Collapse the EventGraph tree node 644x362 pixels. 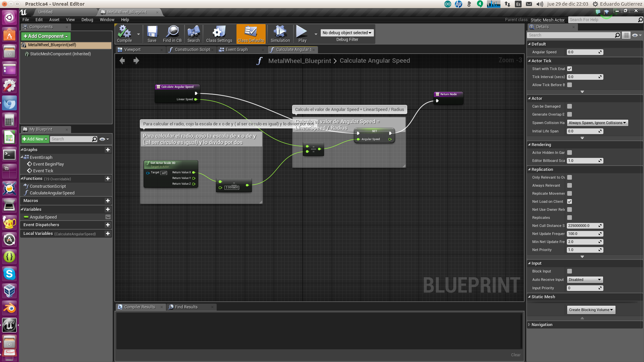pyautogui.click(x=22, y=157)
